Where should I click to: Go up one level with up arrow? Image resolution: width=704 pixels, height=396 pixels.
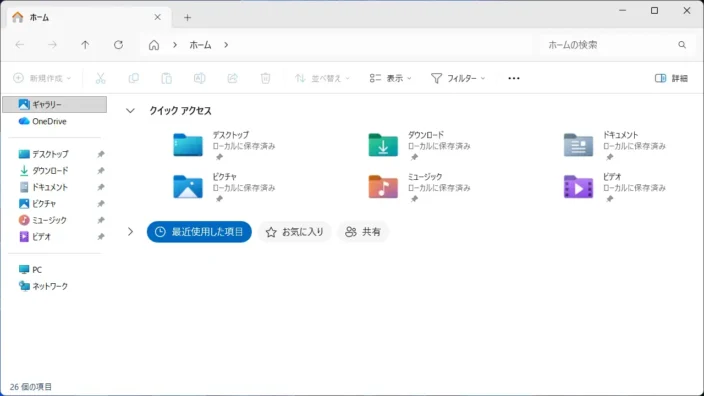click(x=85, y=45)
